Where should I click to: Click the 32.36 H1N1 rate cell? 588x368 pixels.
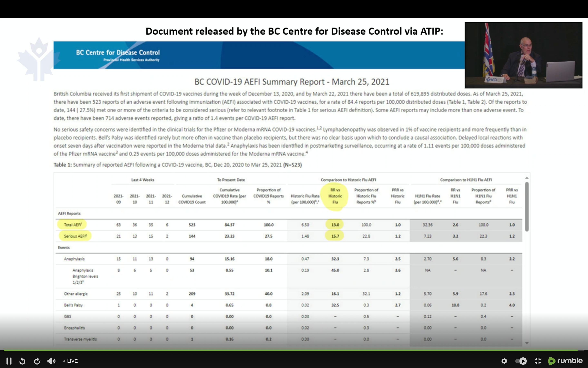pos(428,225)
